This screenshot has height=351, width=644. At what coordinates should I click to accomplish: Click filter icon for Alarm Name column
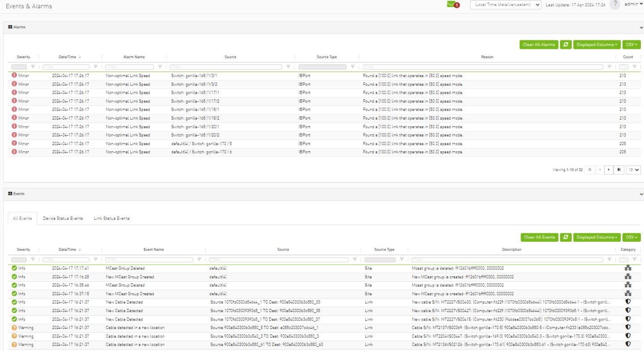click(x=160, y=67)
